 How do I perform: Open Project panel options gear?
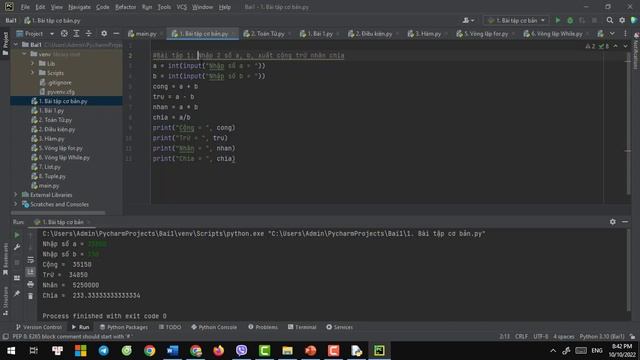pos(104,33)
